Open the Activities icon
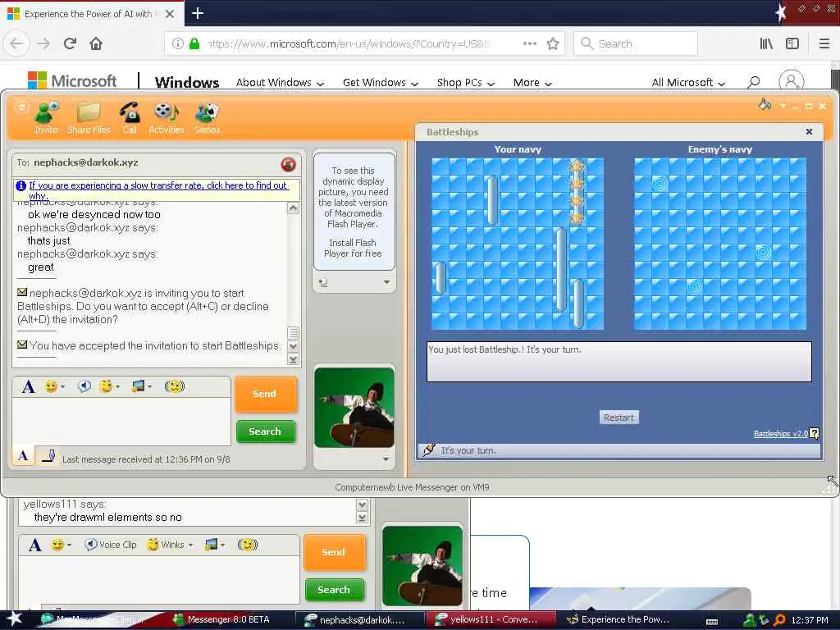 click(166, 118)
